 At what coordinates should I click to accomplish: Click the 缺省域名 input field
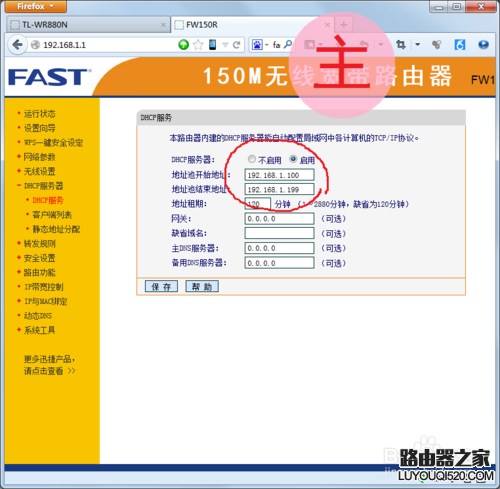tap(279, 233)
